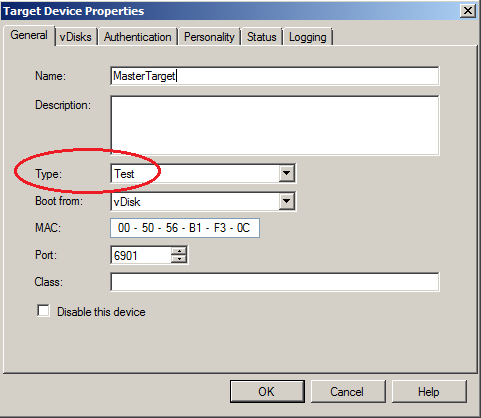Image resolution: width=481 pixels, height=418 pixels.
Task: Click the Type combo box showing Test
Action: click(x=203, y=173)
